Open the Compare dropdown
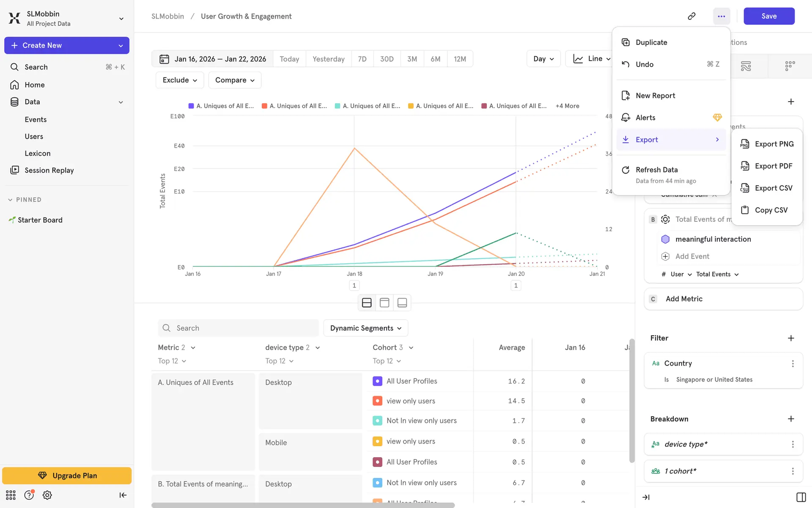This screenshot has height=508, width=812. (235, 80)
